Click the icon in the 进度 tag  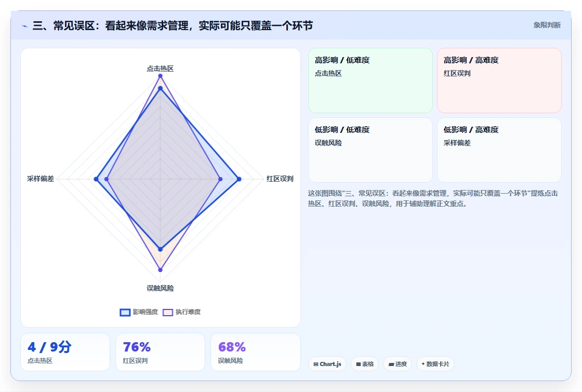coord(391,364)
